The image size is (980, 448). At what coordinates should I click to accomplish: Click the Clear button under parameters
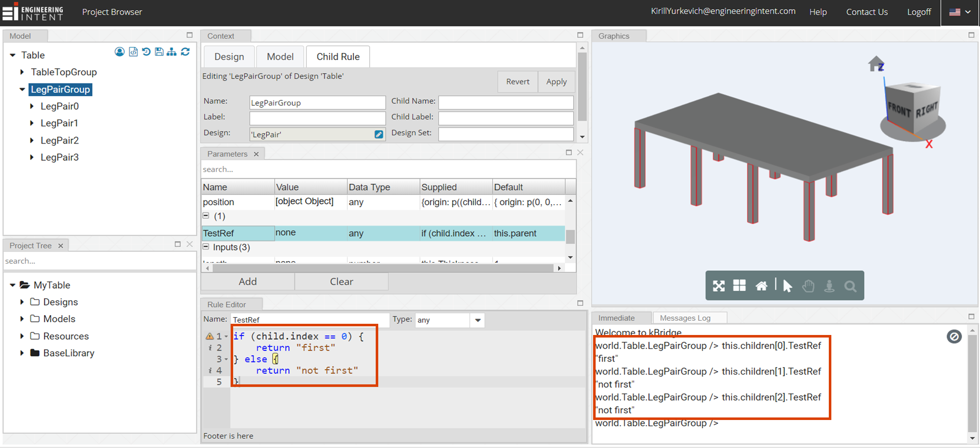[342, 282]
